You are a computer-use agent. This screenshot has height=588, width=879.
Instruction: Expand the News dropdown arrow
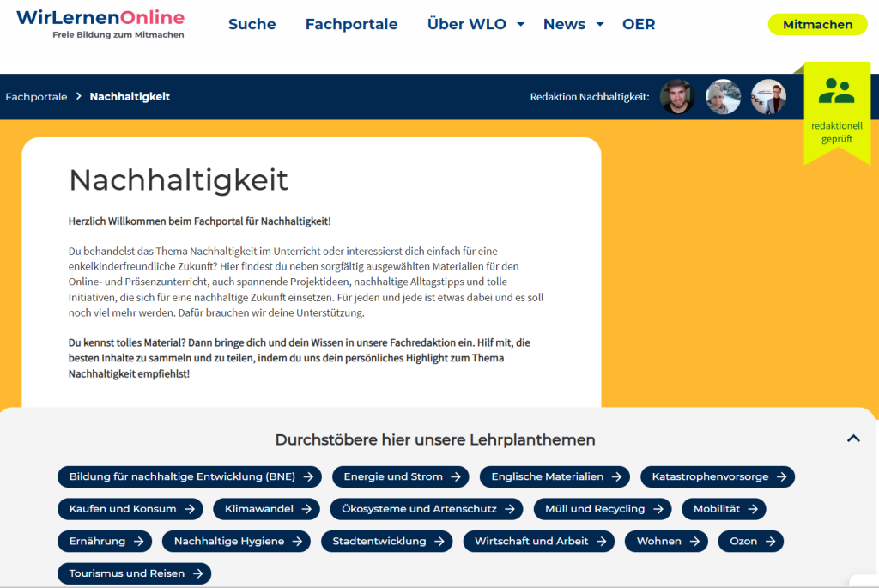600,24
